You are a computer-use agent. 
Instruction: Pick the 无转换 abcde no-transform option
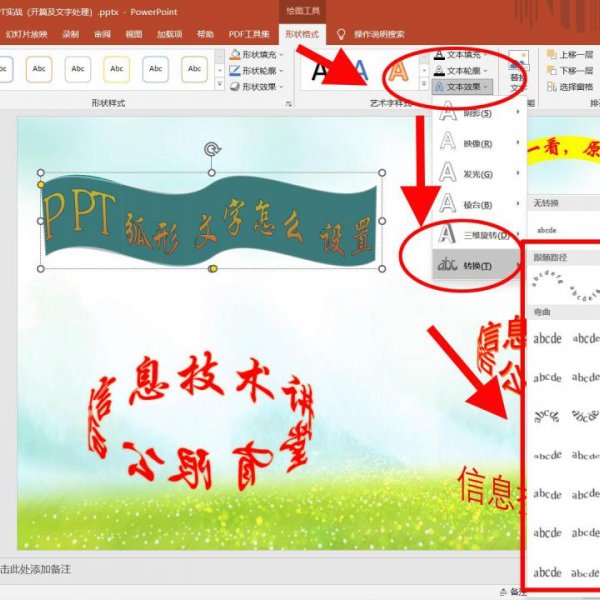[x=547, y=229]
